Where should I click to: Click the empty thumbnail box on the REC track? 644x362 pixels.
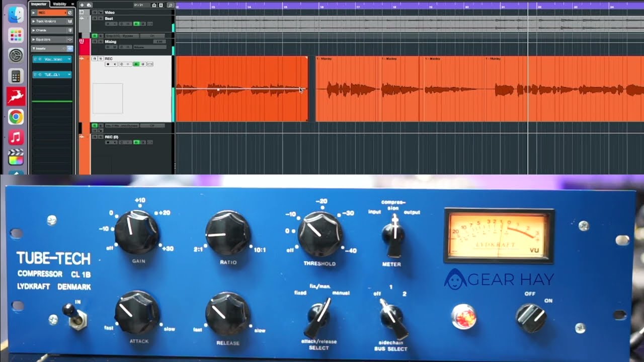pyautogui.click(x=108, y=99)
